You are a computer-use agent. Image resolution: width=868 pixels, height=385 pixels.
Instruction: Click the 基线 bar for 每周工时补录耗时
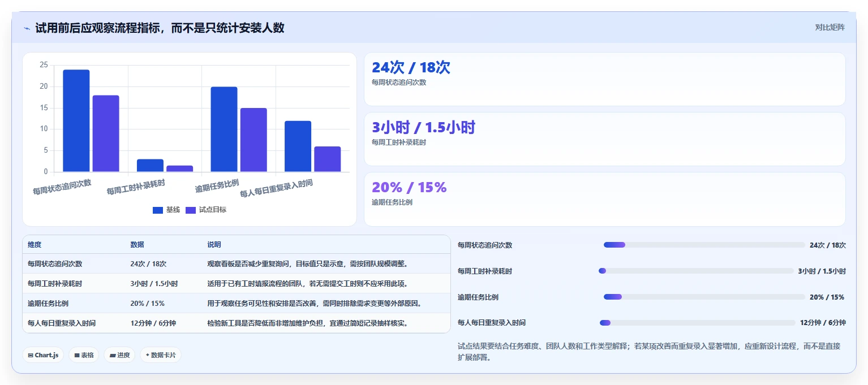(x=150, y=165)
